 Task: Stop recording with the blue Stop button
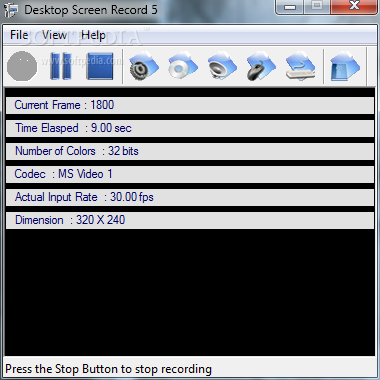[100, 66]
